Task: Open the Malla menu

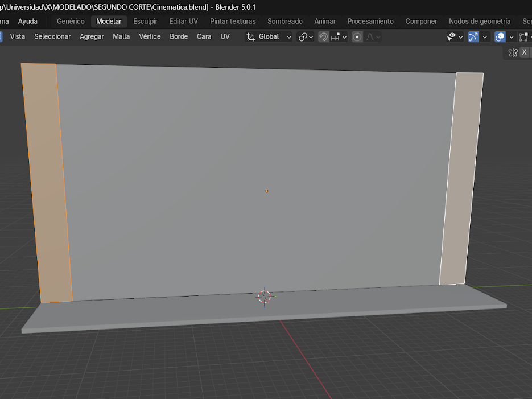Action: (121, 36)
